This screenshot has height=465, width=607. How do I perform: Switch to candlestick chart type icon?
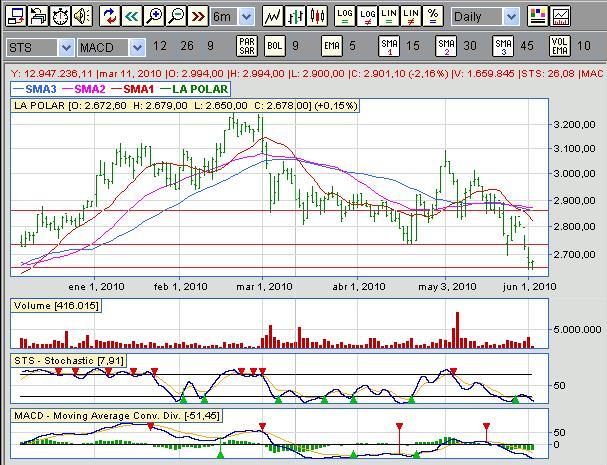tap(317, 16)
